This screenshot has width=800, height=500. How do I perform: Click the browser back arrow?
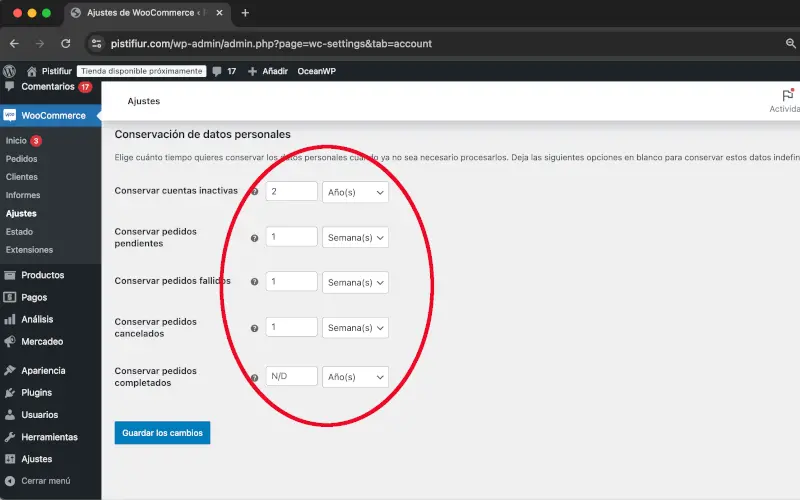pos(14,44)
